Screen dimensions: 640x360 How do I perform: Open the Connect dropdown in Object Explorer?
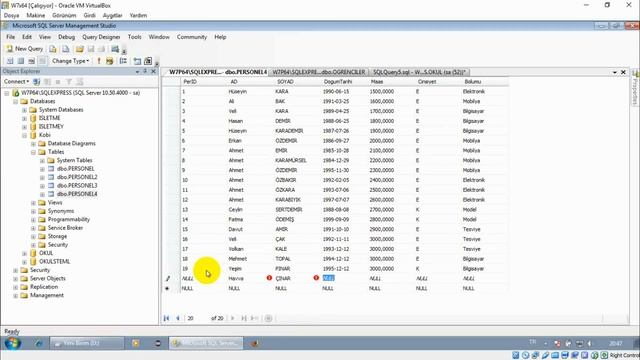16,82
